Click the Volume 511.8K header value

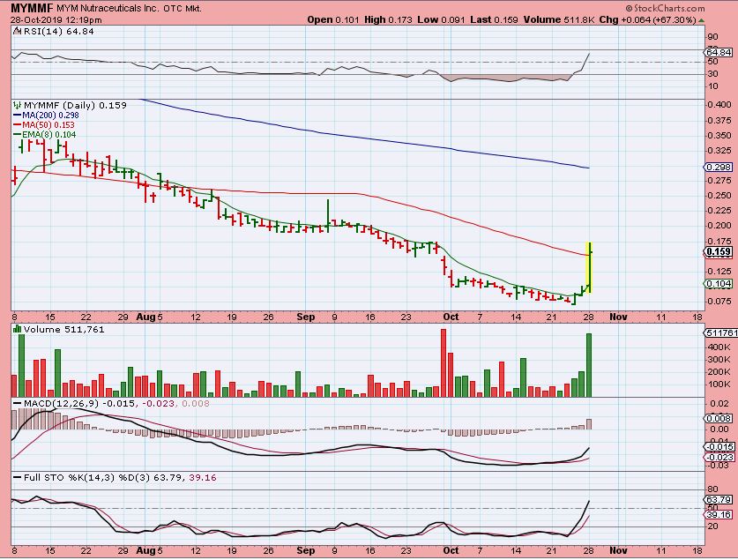pyautogui.click(x=559, y=19)
